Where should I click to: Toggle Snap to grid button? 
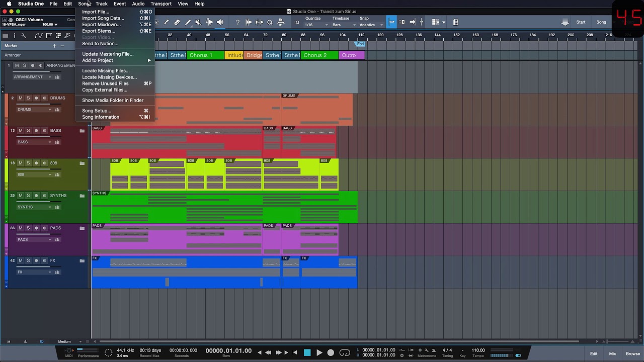point(391,22)
